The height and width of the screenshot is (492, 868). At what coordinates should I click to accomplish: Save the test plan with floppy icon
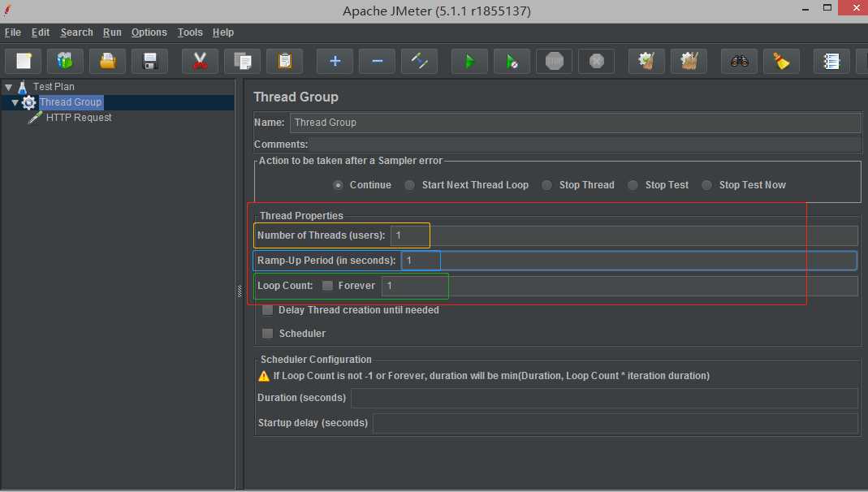[x=149, y=61]
